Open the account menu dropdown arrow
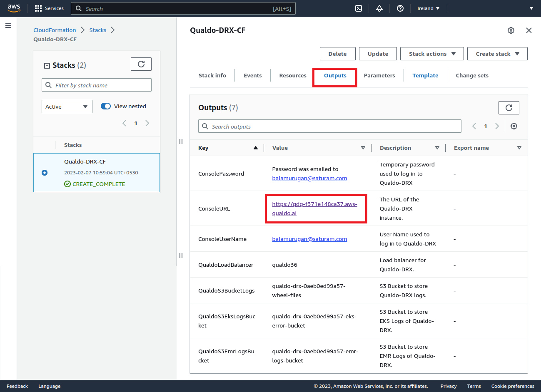 pos(531,8)
